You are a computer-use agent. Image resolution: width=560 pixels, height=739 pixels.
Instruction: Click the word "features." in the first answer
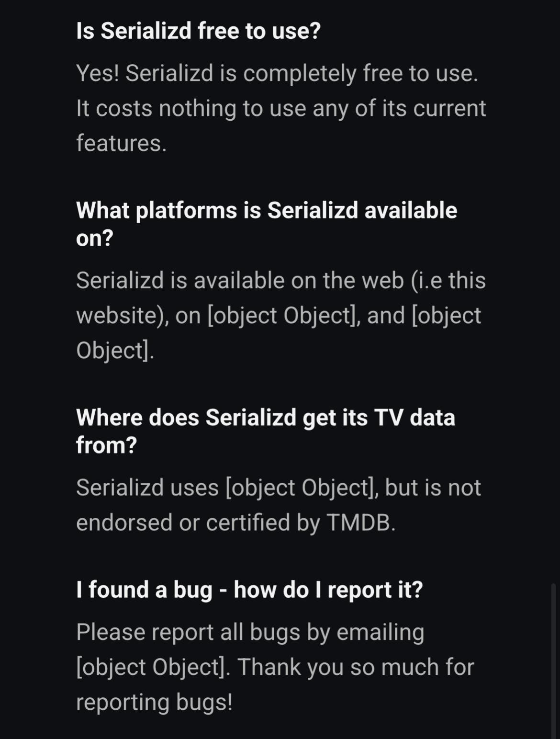tap(122, 143)
